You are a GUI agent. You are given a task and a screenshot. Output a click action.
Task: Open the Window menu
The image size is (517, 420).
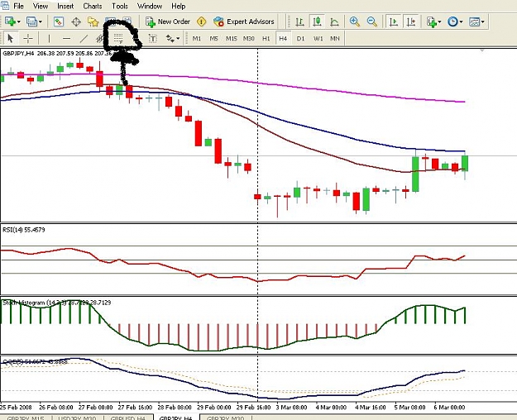pyautogui.click(x=150, y=6)
